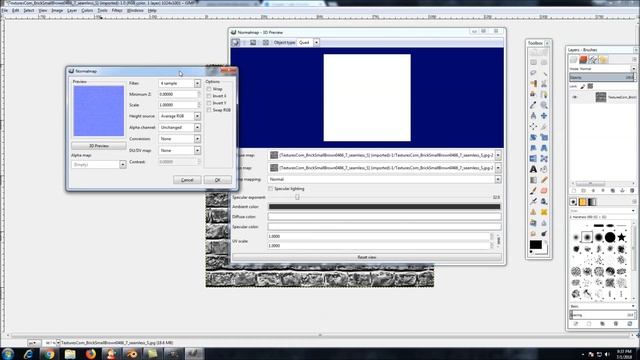Open the Select menu
The width and height of the screenshot is (640, 360).
[x=29, y=10]
